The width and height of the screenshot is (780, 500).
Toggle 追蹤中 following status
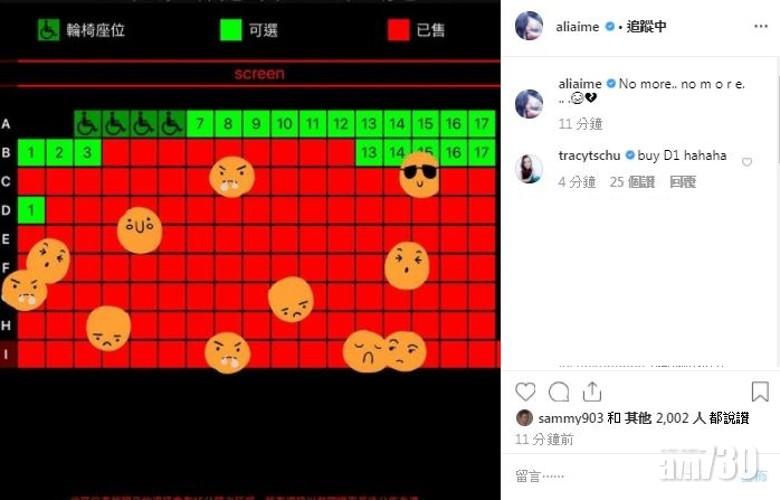pyautogui.click(x=646, y=26)
